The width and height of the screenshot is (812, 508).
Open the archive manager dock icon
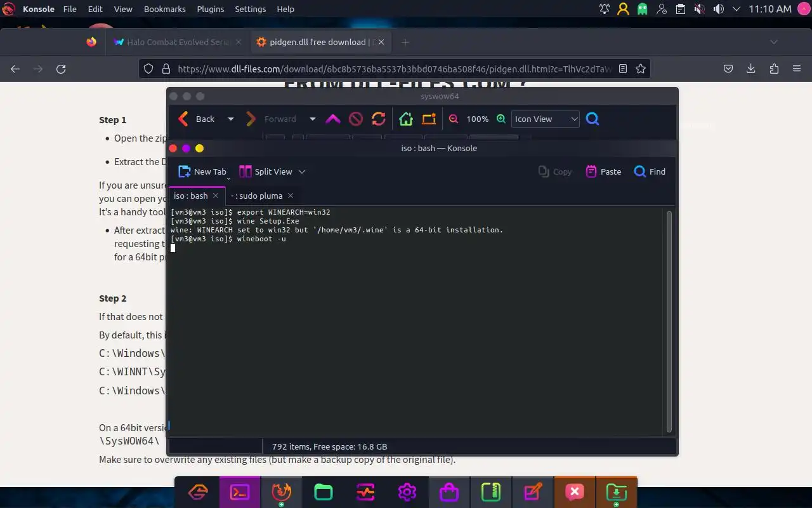[x=491, y=492]
